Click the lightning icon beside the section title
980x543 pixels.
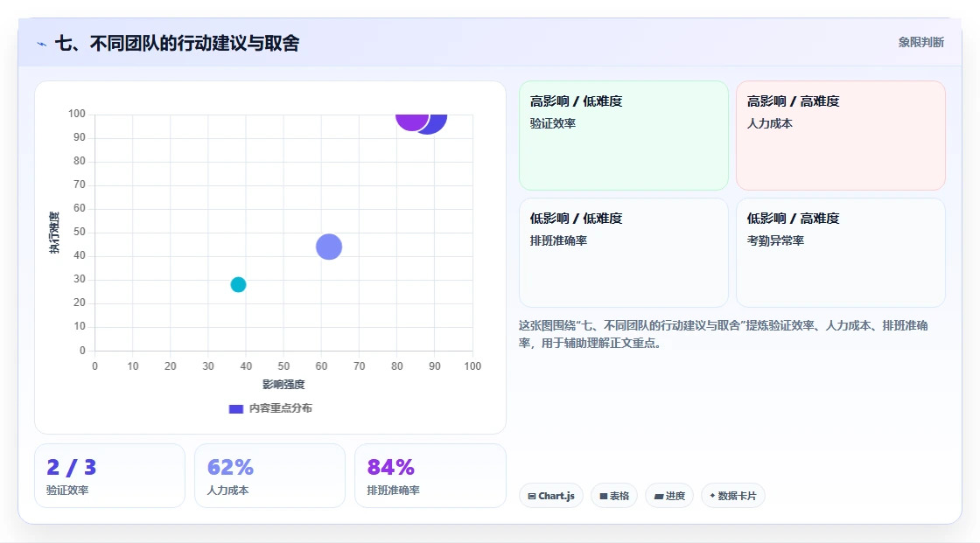pos(42,44)
